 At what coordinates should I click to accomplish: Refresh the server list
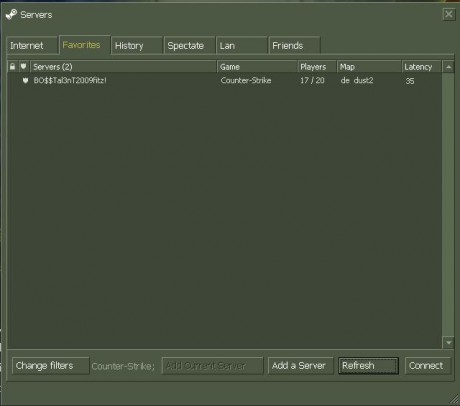(x=368, y=366)
